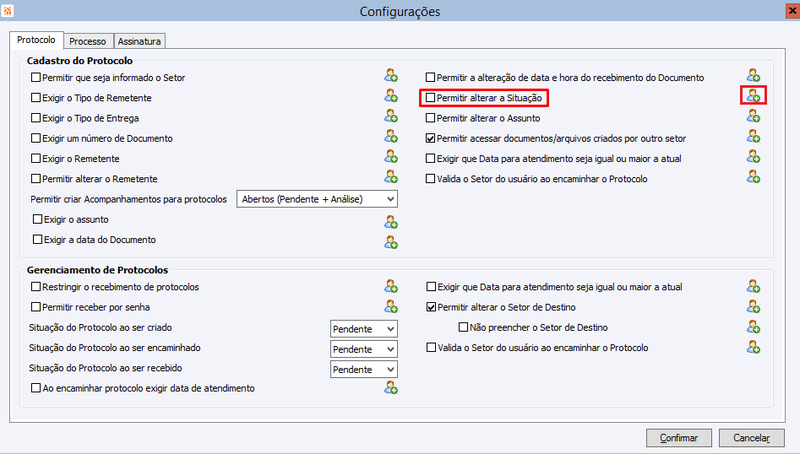Viewport: 800px width, 454px height.
Task: Open dropdown for 'Situação do Protocolo ao ser criado'
Action: [x=364, y=329]
